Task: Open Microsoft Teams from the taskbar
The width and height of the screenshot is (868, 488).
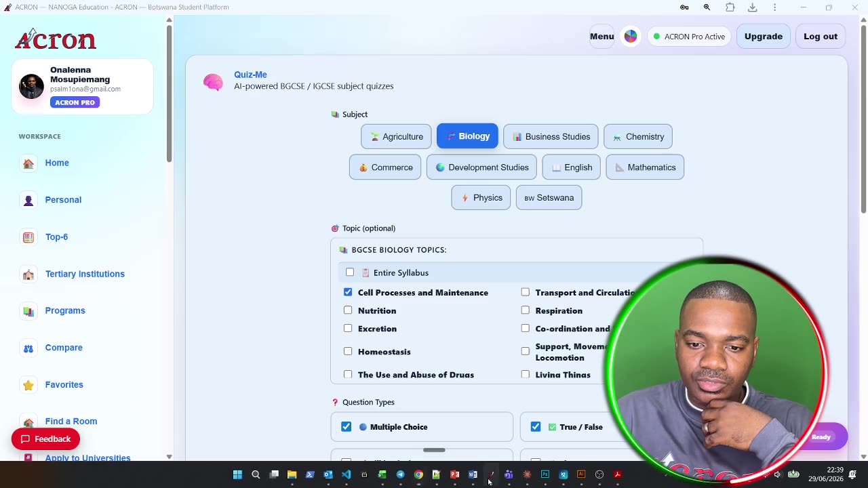Action: click(509, 474)
